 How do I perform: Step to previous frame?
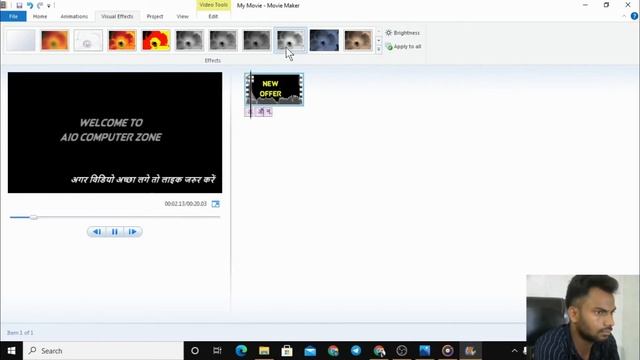[97, 232]
